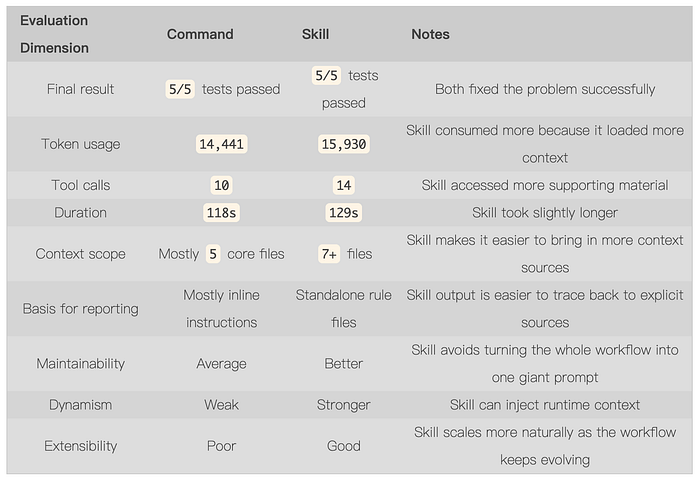Click the Skill column header
The width and height of the screenshot is (700, 481).
pos(315,34)
